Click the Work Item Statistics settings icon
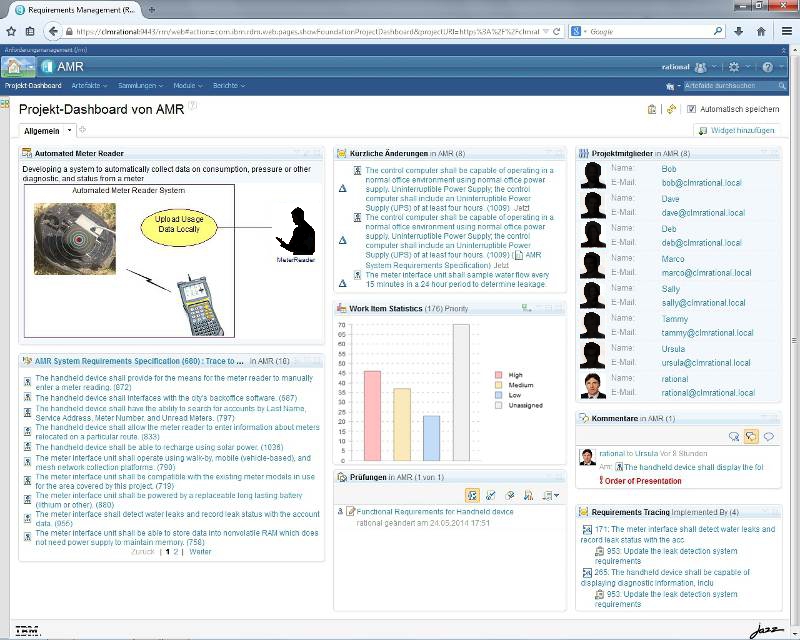 526,308
